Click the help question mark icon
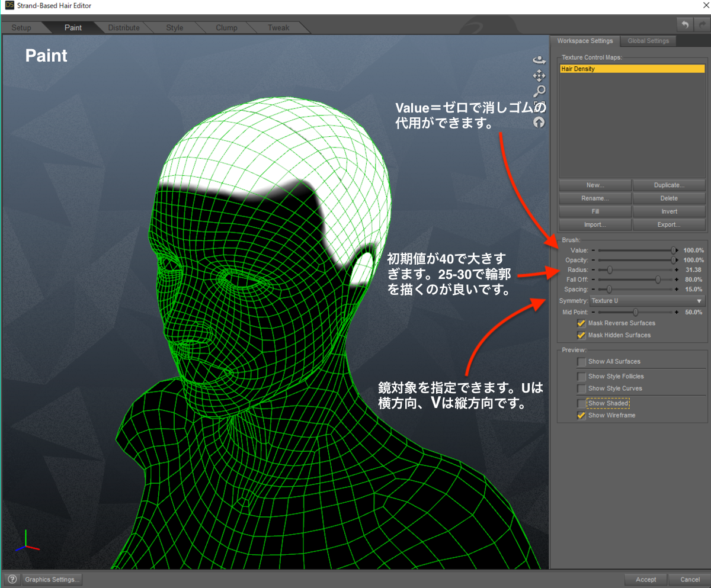Screen dimensions: 711x588 point(11,579)
